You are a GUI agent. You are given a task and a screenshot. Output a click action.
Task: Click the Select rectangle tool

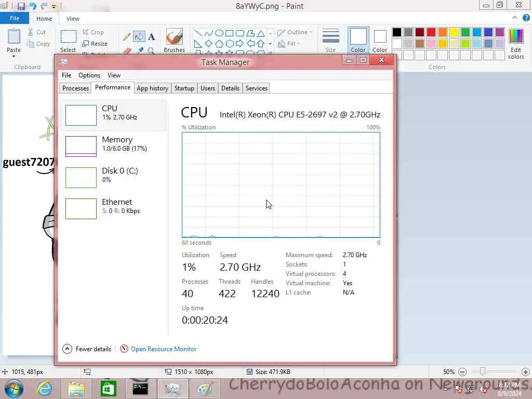click(x=68, y=41)
